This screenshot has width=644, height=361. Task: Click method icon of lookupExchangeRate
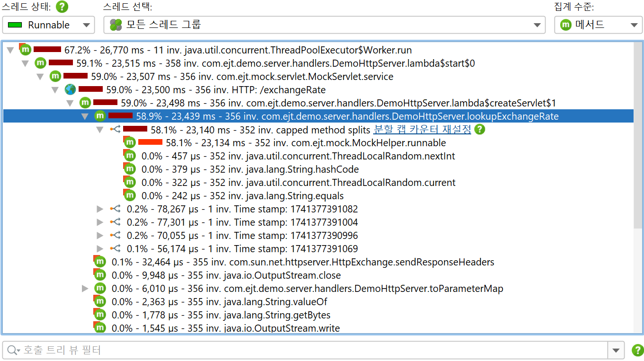[99, 115]
